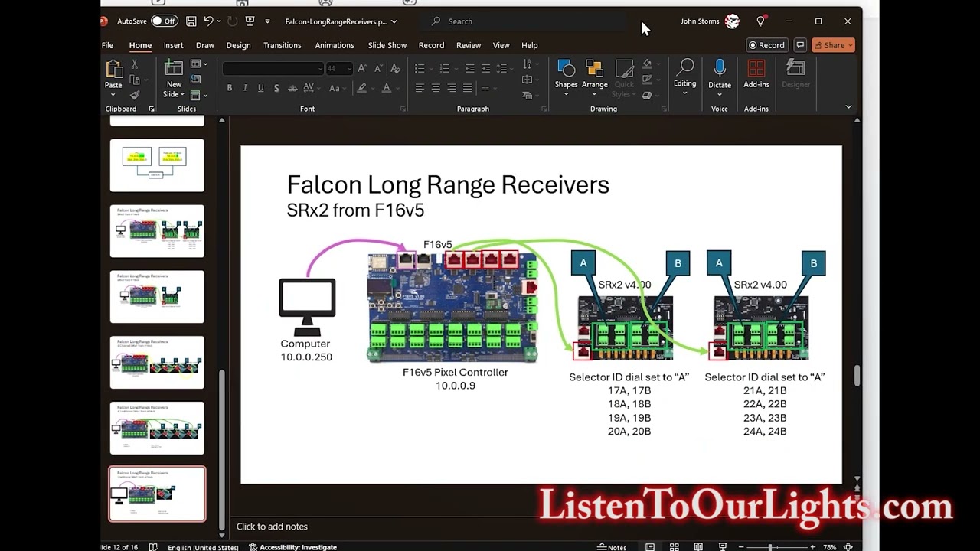Reset the slide with the Reset icon
This screenshot has width=980, height=551.
pyautogui.click(x=196, y=80)
